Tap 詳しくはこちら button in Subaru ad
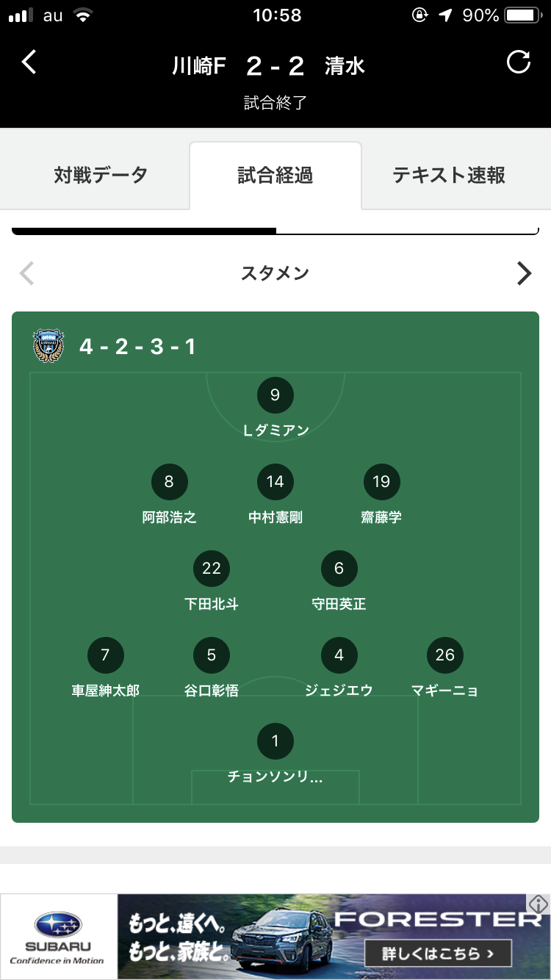The image size is (551, 980). coord(437,954)
